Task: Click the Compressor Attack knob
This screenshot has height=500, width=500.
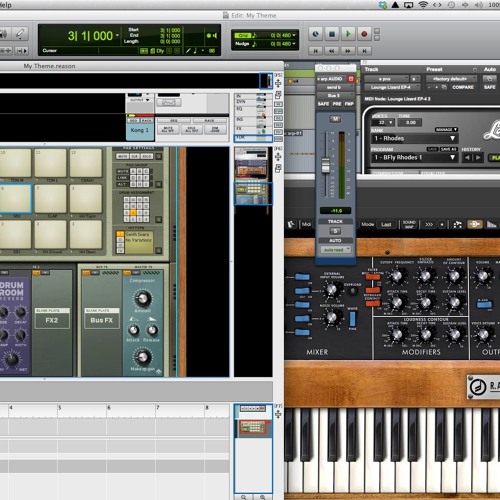Action: click(x=133, y=330)
